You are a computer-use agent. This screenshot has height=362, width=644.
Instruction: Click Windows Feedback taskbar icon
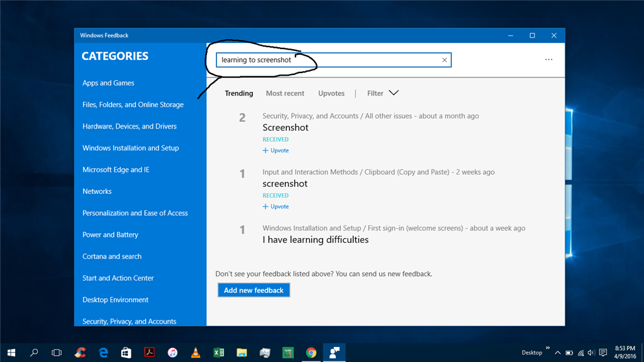(335, 353)
